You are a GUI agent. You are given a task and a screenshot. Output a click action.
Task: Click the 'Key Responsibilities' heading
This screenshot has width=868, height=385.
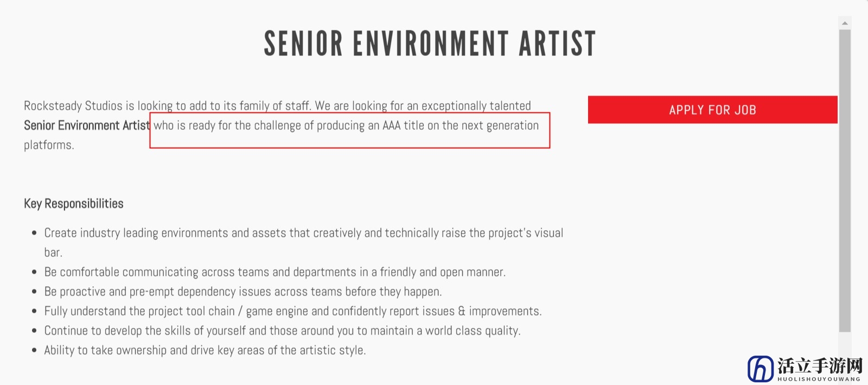(74, 204)
